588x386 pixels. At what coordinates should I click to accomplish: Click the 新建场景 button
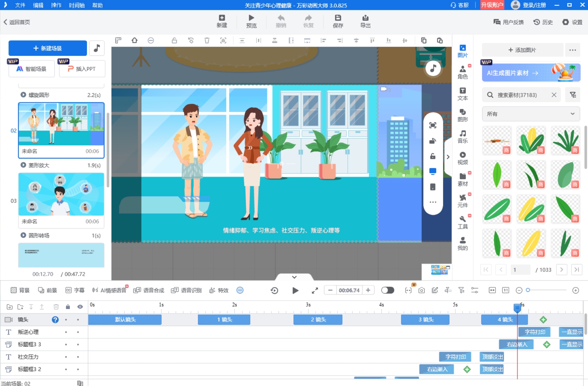pyautogui.click(x=48, y=48)
